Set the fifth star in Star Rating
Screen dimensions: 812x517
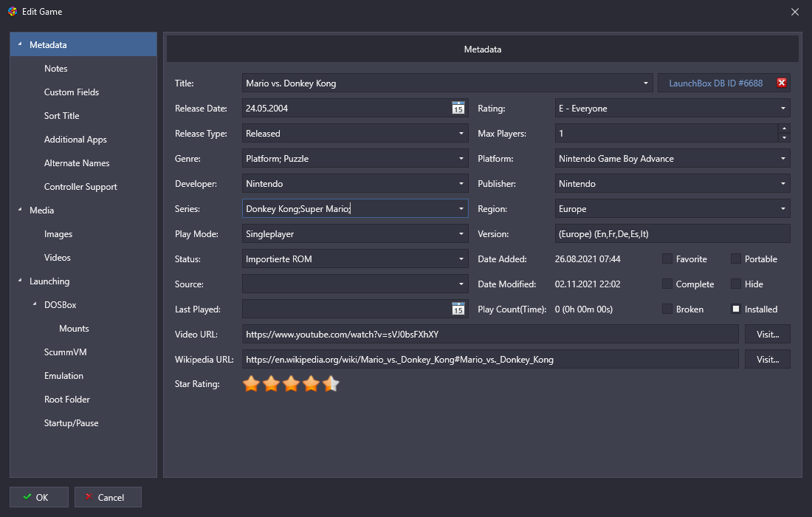pos(331,384)
